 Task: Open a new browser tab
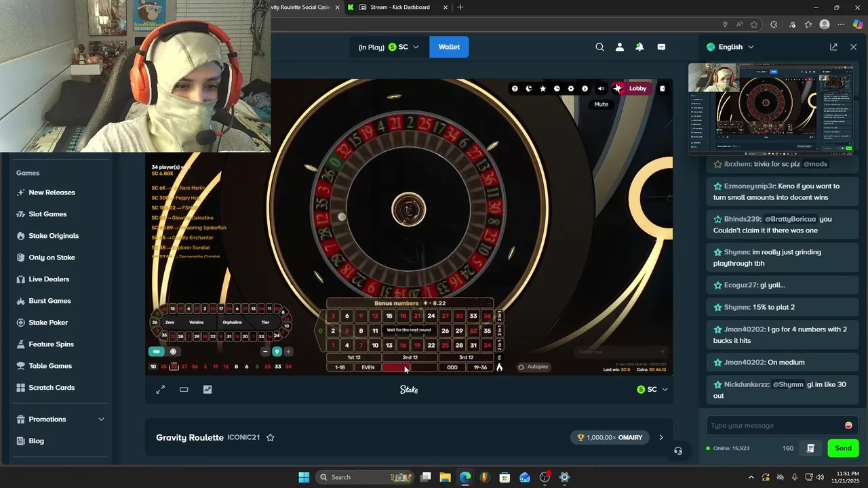(460, 7)
